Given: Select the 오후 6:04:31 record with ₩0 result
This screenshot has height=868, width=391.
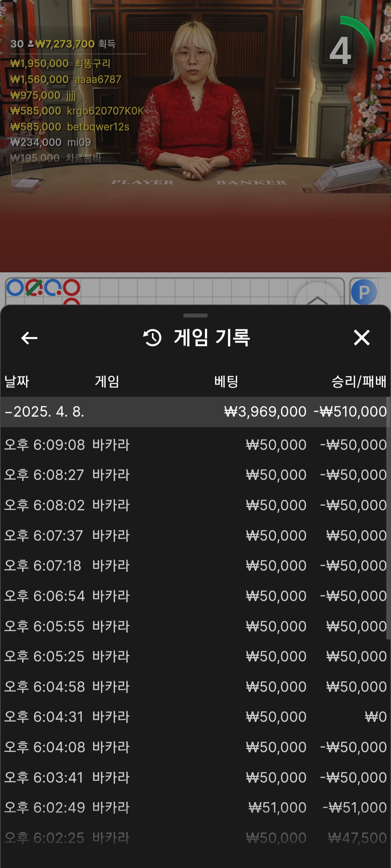Looking at the screenshot, I should click(195, 717).
